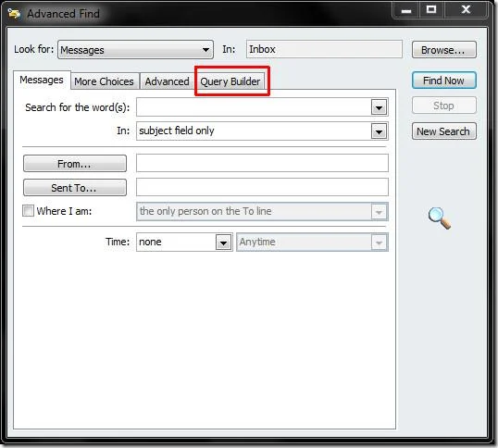The image size is (498, 448).
Task: Open the Time none dropdown
Action: click(x=224, y=243)
